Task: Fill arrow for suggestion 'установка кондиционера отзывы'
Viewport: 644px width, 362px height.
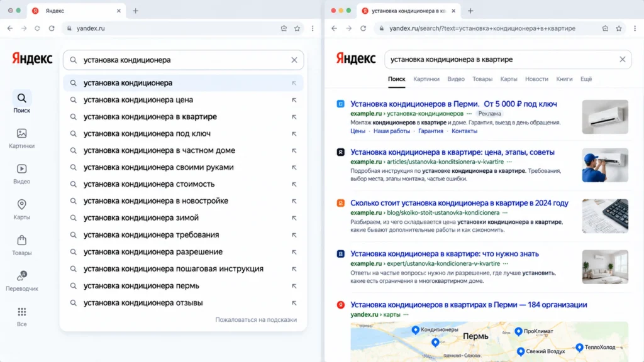Action: (294, 303)
